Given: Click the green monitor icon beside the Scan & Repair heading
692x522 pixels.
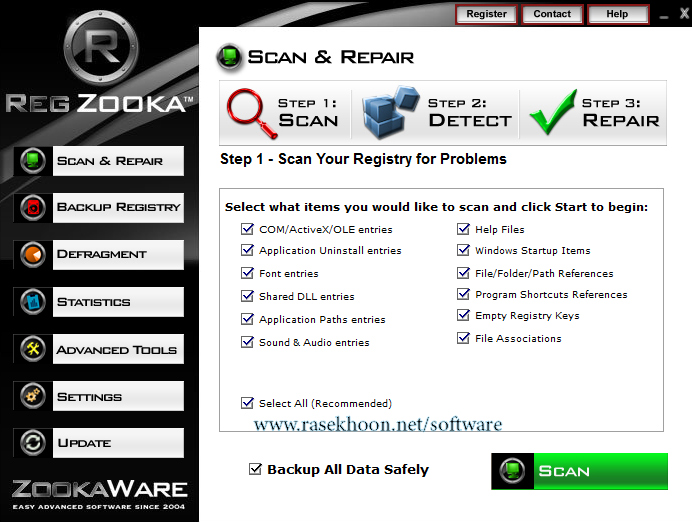Looking at the screenshot, I should 229,57.
